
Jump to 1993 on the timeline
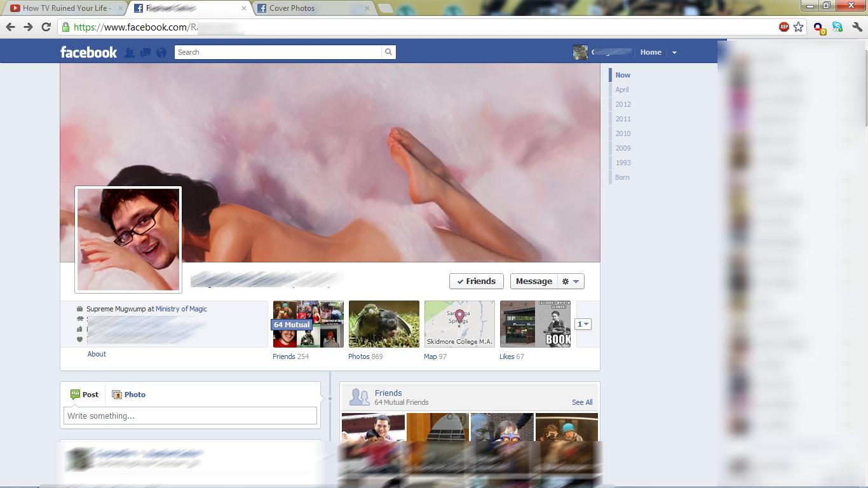pyautogui.click(x=623, y=163)
